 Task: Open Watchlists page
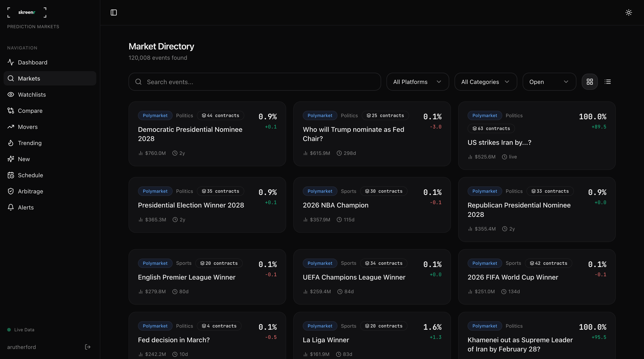50,95
